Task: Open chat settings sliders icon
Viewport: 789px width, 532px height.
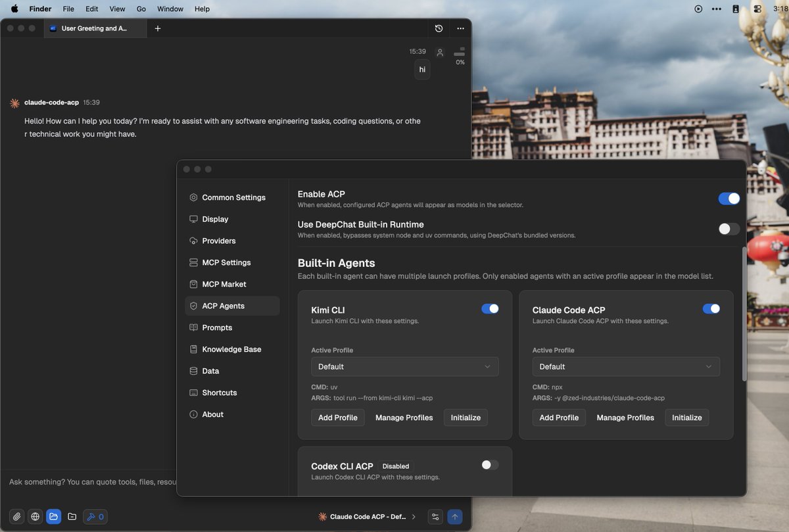Action: pyautogui.click(x=435, y=517)
